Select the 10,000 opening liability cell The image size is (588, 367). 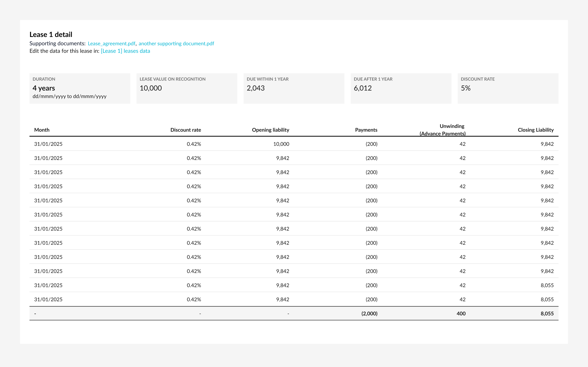tap(281, 144)
